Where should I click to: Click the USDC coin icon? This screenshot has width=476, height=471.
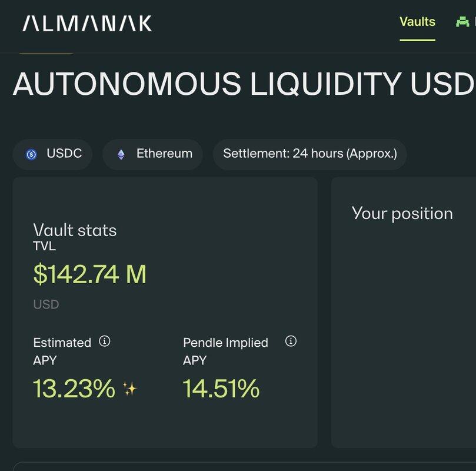(x=31, y=154)
